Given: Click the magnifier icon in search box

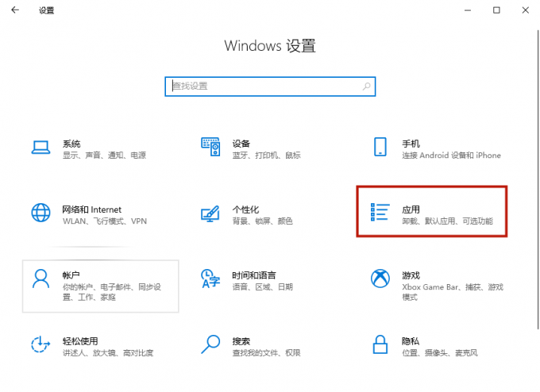Looking at the screenshot, I should 366,86.
